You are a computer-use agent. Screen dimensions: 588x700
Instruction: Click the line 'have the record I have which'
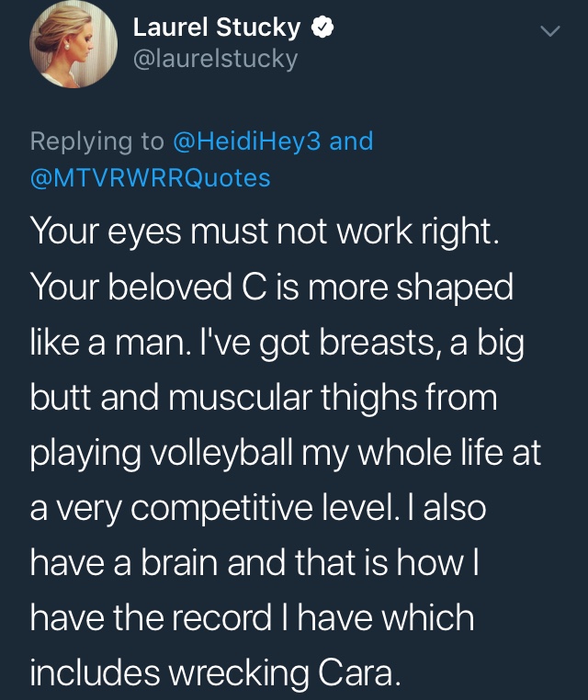253,618
